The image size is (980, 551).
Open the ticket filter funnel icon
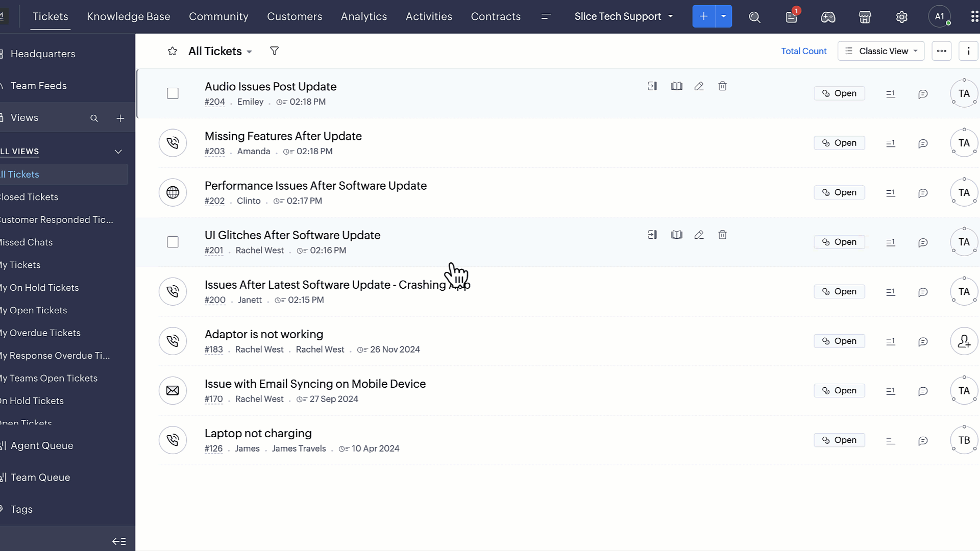pyautogui.click(x=274, y=51)
